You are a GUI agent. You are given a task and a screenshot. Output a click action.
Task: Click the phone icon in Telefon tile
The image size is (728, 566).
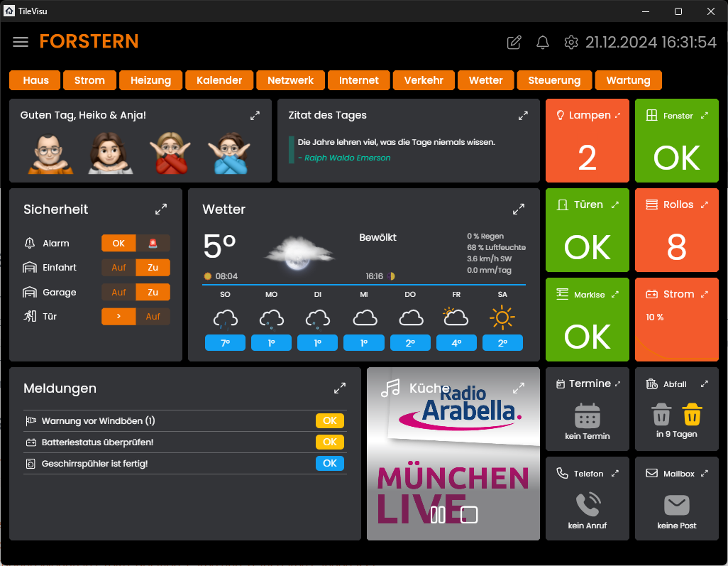587,504
